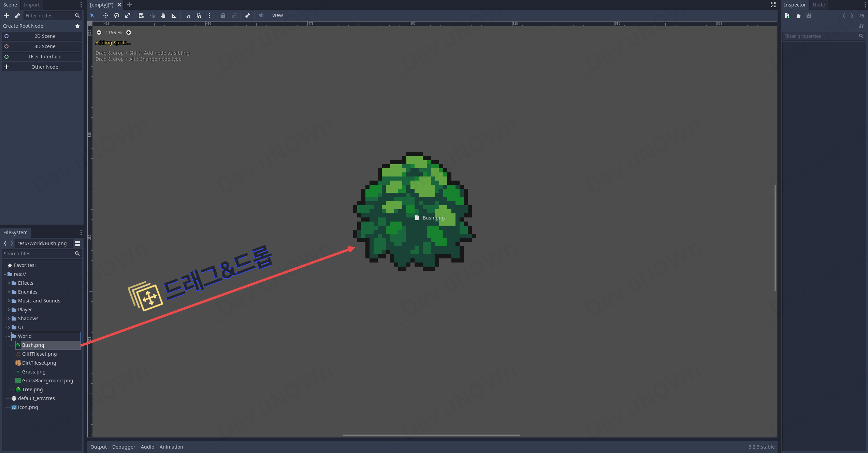
Task: Toggle grid snap
Action: pyautogui.click(x=198, y=15)
